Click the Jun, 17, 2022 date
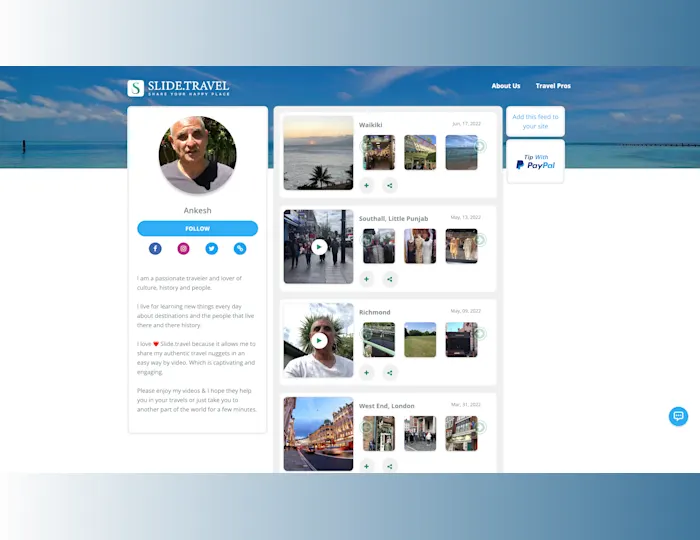Screen dimensions: 700x540 coord(466,124)
